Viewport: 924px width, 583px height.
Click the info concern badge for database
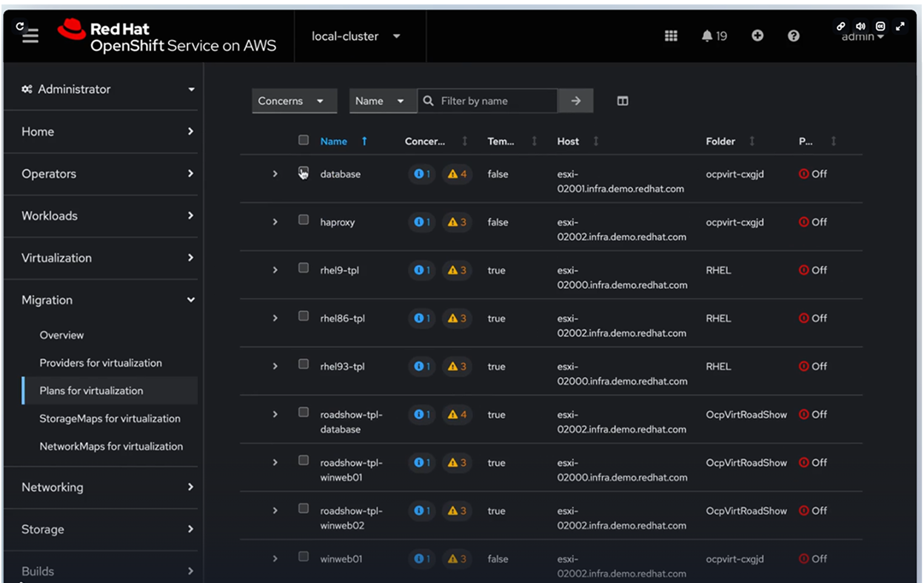[x=422, y=174]
